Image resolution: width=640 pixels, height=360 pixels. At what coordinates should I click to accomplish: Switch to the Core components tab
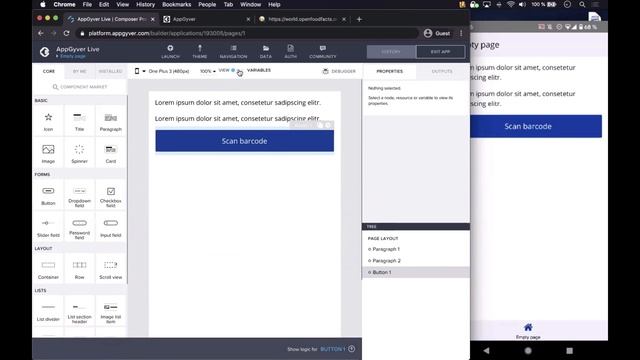49,71
